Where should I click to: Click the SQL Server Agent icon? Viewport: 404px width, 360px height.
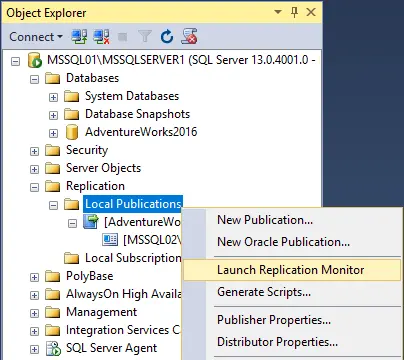[53, 348]
